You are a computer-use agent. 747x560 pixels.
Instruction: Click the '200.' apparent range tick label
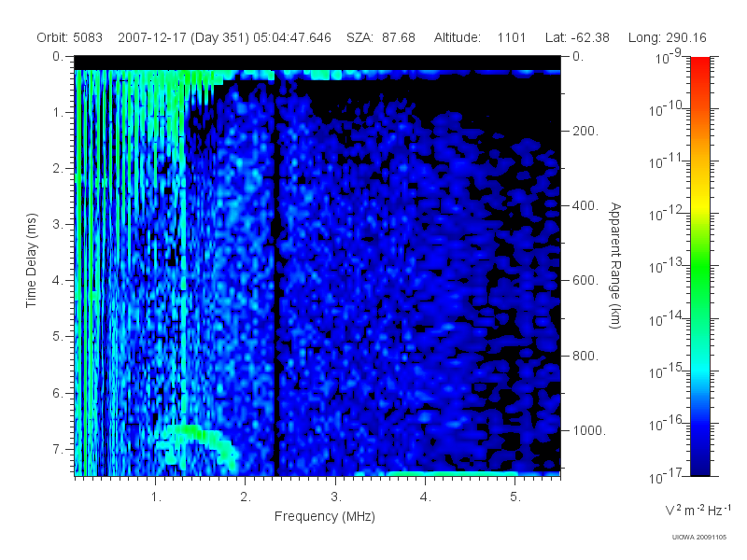tap(585, 131)
